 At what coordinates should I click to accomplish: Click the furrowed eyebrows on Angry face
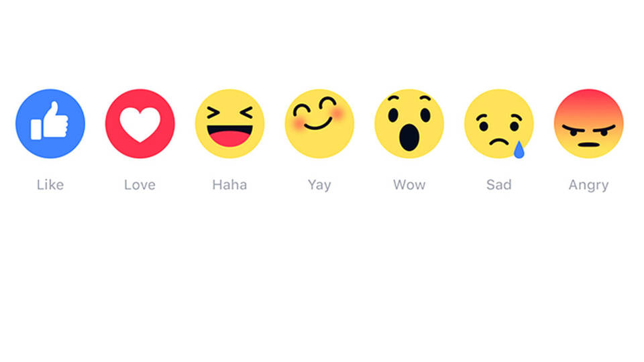point(589,129)
